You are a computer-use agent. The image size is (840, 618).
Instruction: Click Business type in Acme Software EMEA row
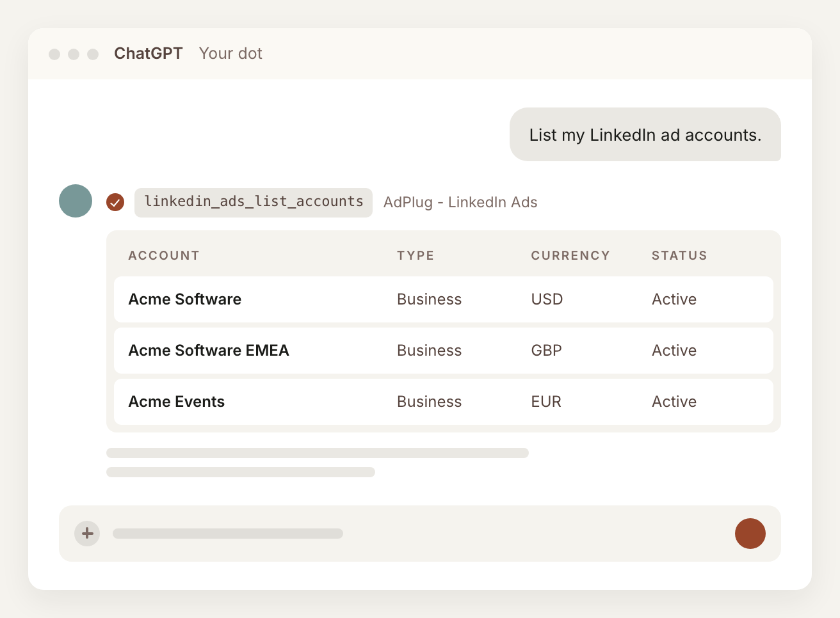click(x=430, y=351)
